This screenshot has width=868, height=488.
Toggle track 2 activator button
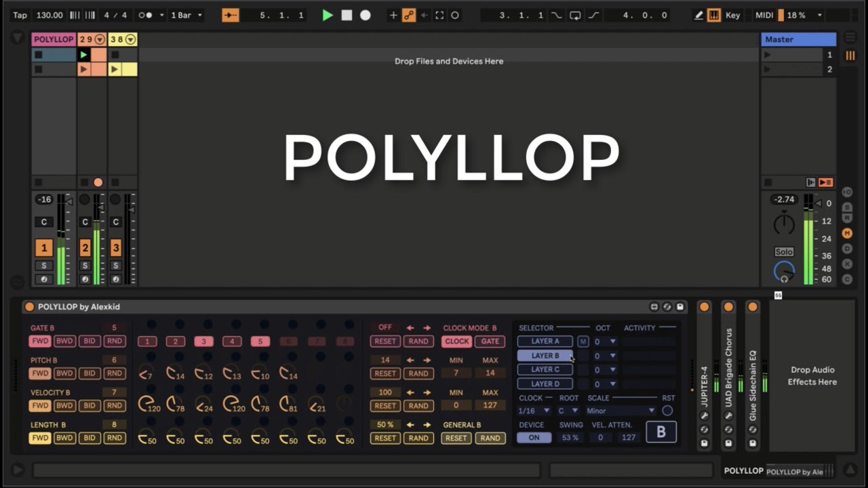pyautogui.click(x=85, y=248)
